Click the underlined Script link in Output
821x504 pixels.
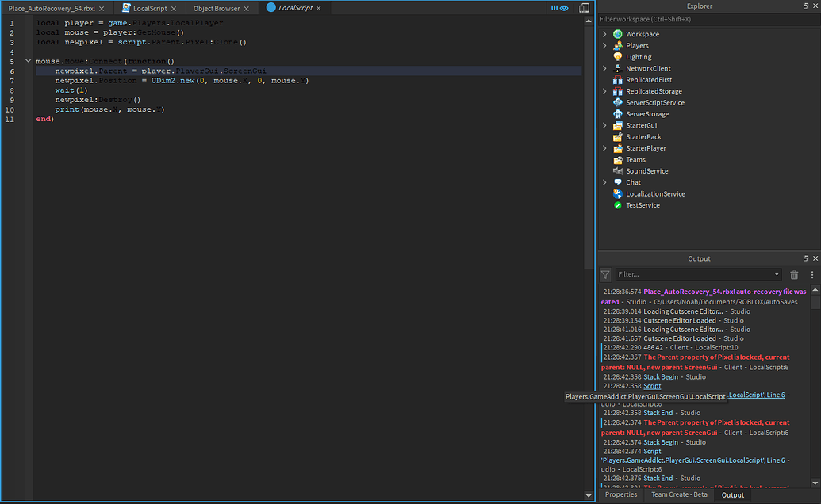(652, 386)
